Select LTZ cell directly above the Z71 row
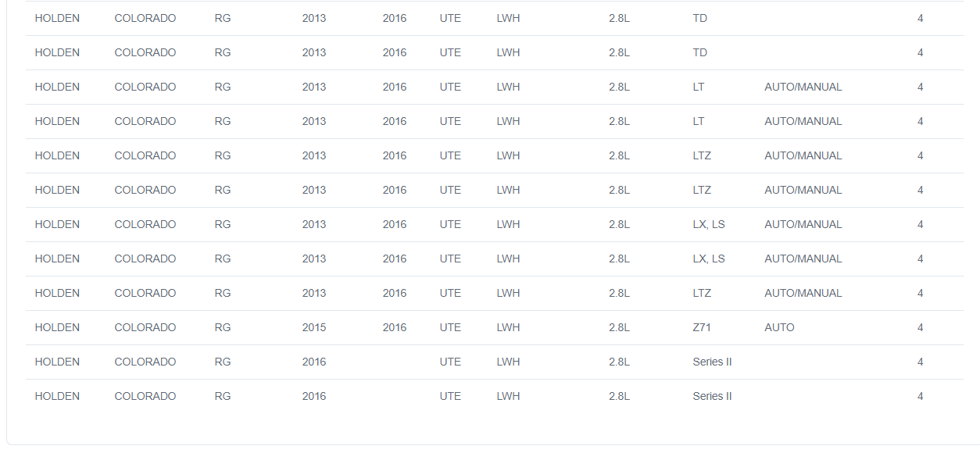 click(702, 293)
